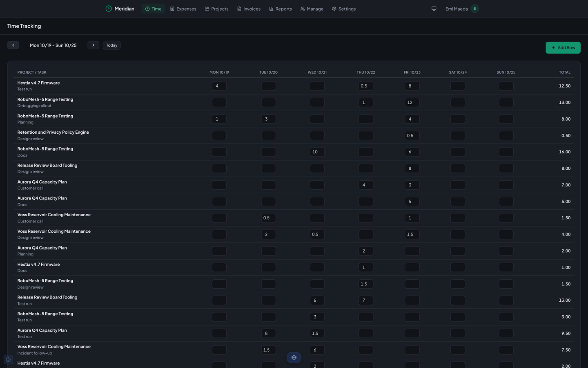Go to the next week
The height and width of the screenshot is (368, 588).
93,45
